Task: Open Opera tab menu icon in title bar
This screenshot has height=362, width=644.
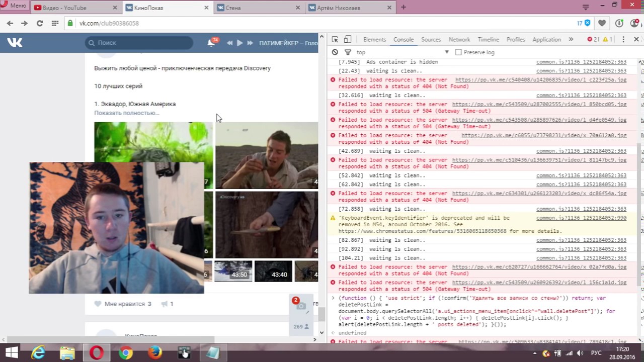Action: (x=585, y=7)
